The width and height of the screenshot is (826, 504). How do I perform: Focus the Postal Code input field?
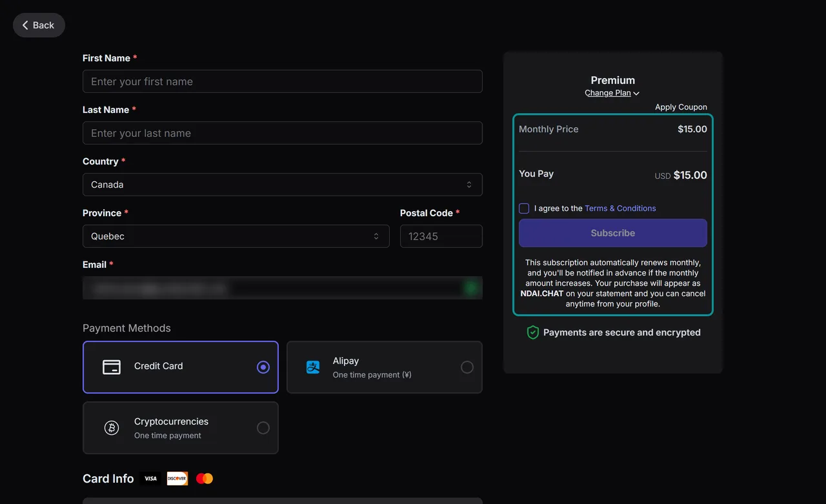[441, 236]
